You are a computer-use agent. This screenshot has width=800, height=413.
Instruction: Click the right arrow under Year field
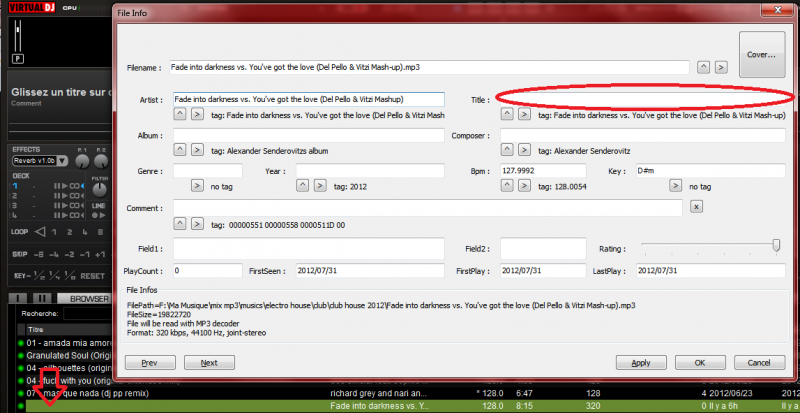point(320,186)
